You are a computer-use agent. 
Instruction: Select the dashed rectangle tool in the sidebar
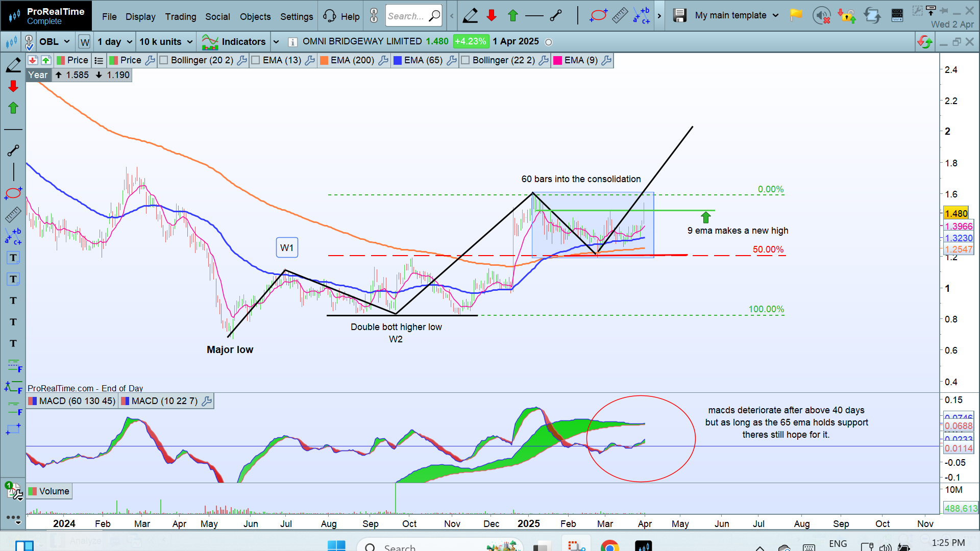point(13,430)
